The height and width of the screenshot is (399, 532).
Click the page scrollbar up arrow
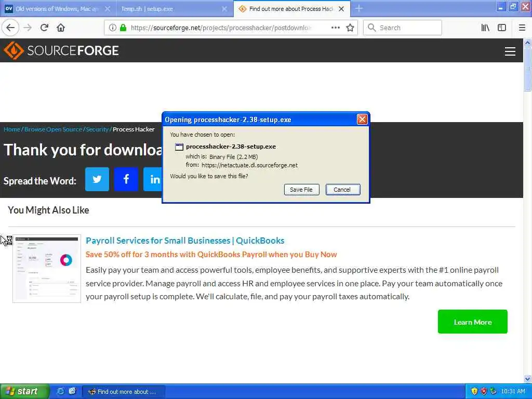point(527,43)
